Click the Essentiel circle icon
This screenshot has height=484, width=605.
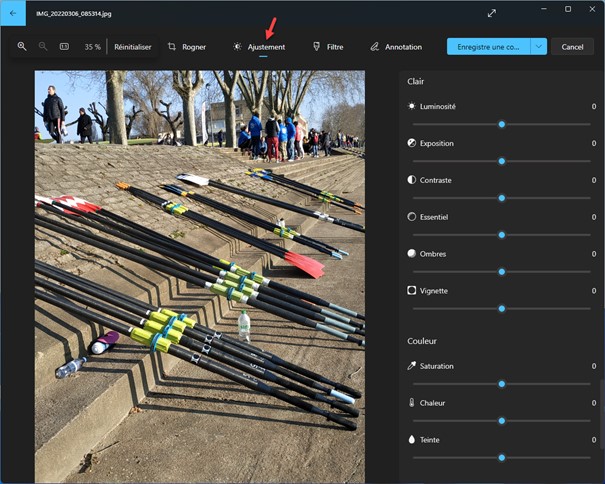click(x=412, y=217)
